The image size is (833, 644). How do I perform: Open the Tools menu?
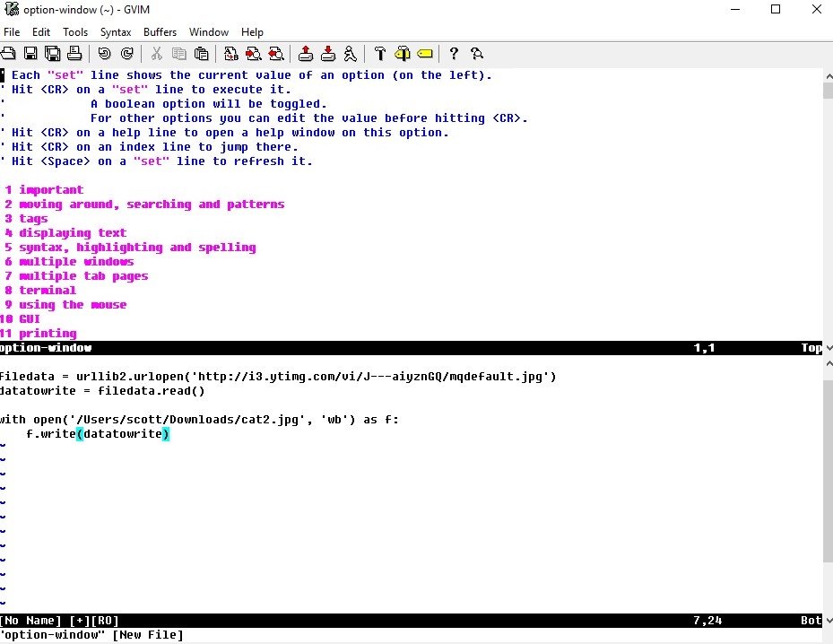(75, 32)
